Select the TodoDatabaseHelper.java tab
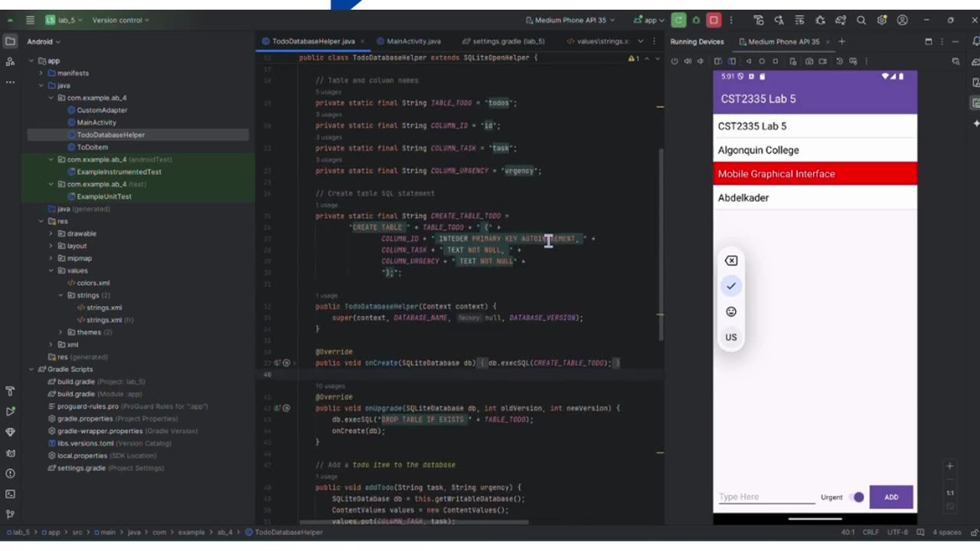Image resolution: width=980 pixels, height=551 pixels. [313, 41]
